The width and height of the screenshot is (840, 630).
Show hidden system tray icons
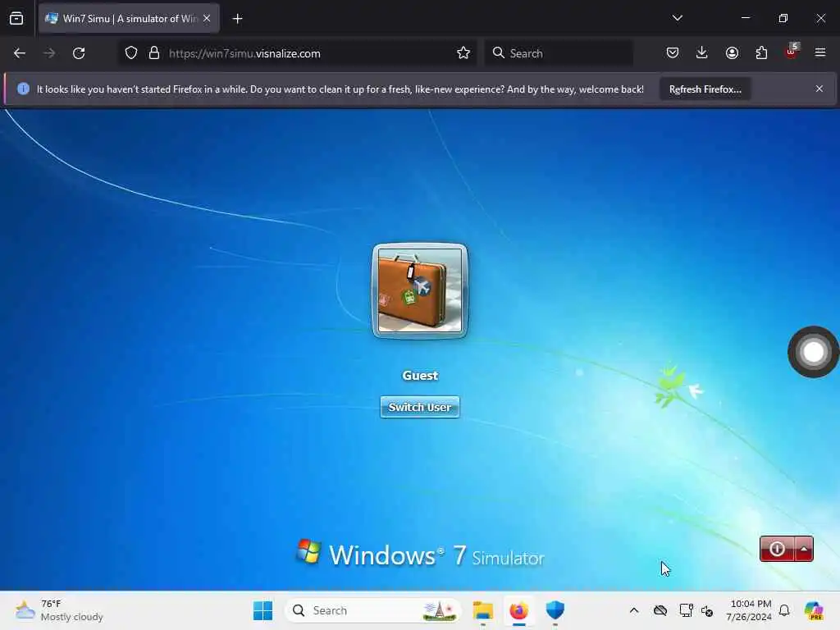pos(634,610)
